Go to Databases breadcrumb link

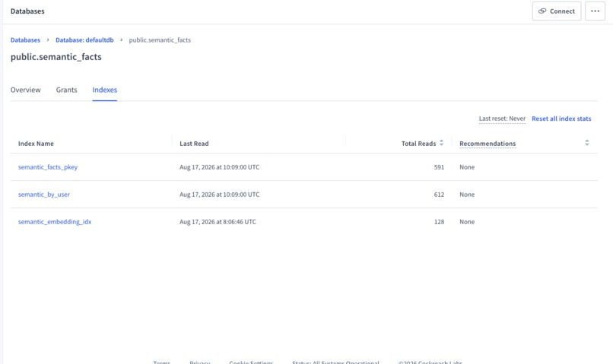[25, 40]
